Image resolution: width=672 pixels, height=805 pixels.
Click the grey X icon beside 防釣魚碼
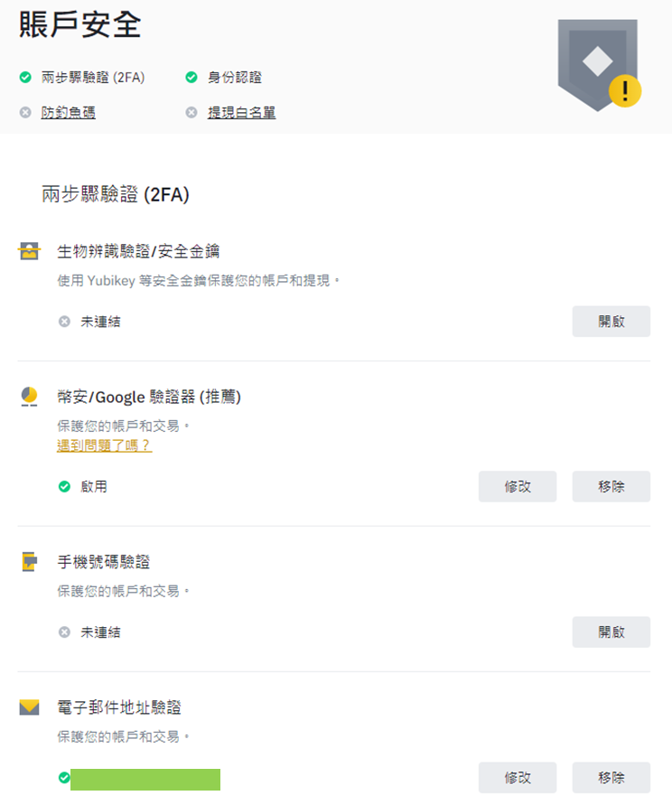(25, 112)
